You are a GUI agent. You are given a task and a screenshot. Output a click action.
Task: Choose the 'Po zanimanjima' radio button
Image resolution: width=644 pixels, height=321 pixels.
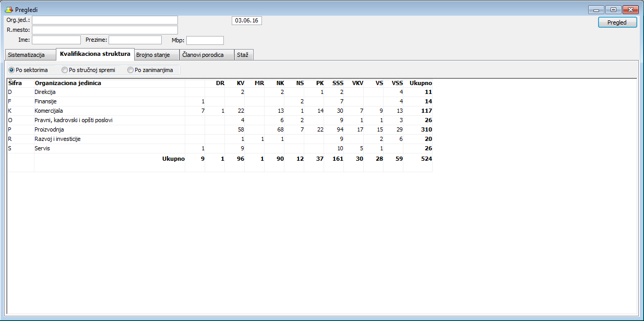click(x=130, y=70)
